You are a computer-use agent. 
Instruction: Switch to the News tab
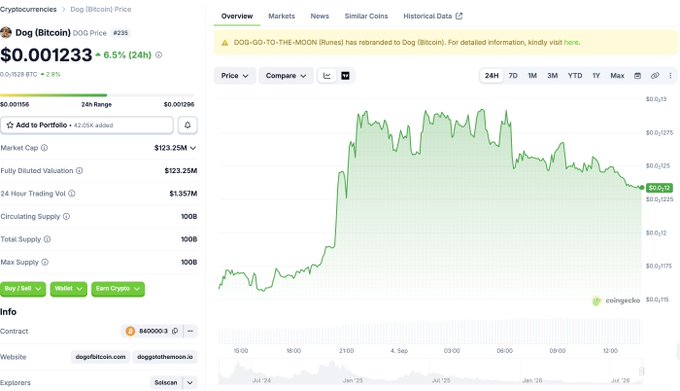320,16
